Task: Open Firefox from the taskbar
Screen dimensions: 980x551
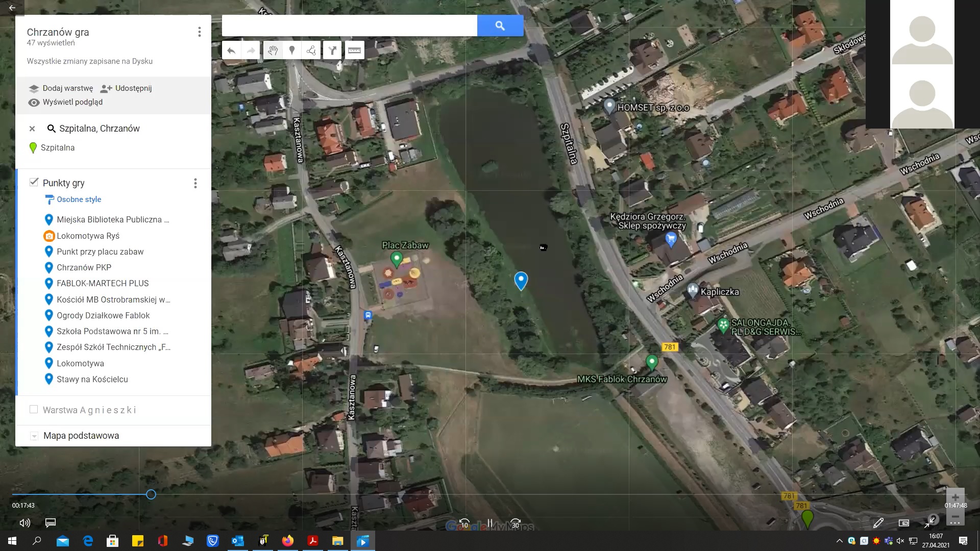Action: (x=288, y=541)
